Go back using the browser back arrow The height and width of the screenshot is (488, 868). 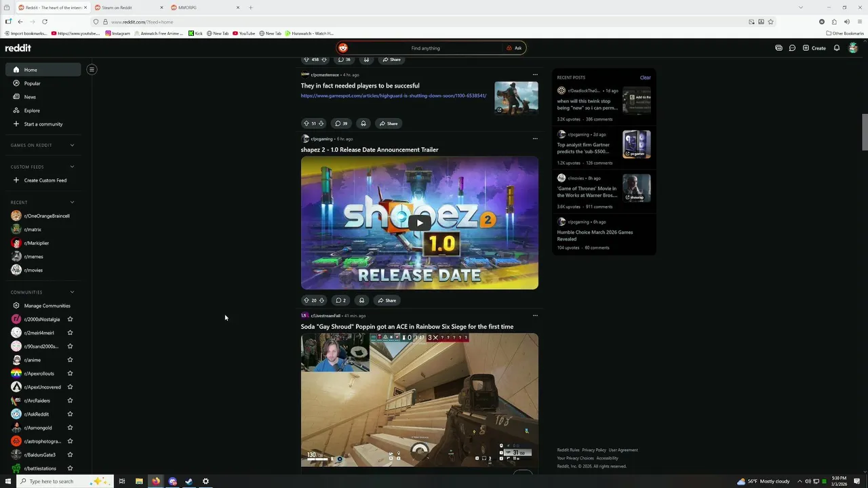(20, 22)
